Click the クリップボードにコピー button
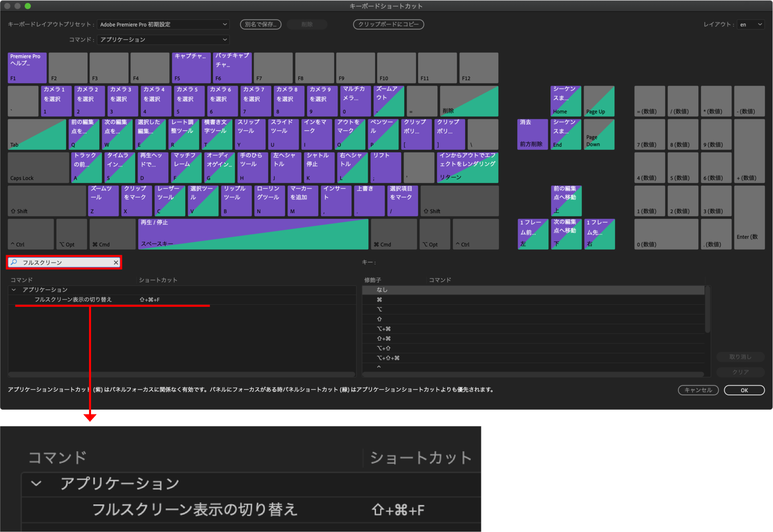The width and height of the screenshot is (773, 532). 388,25
